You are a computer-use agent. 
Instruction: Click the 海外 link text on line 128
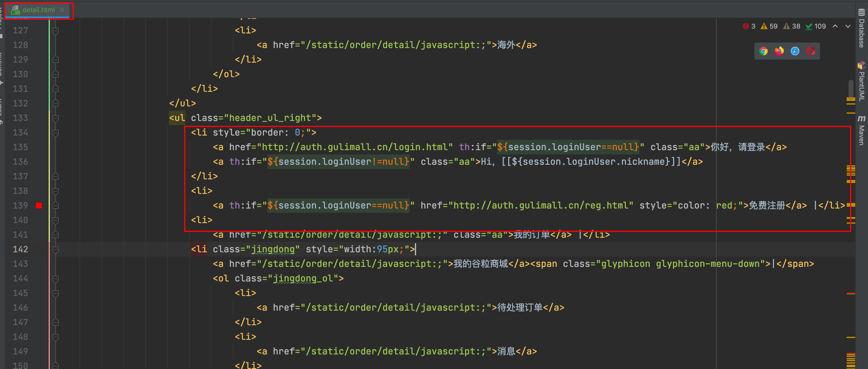(506, 45)
